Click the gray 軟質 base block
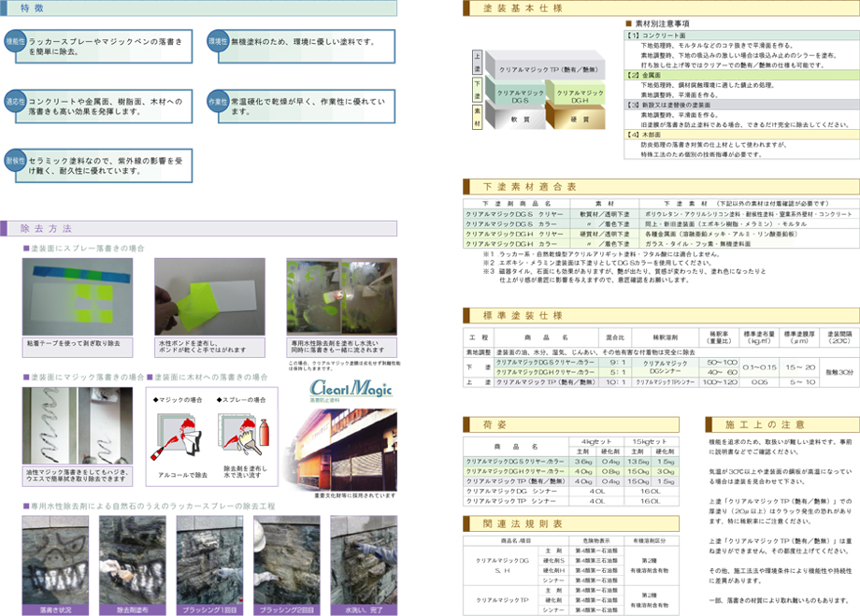 518,117
